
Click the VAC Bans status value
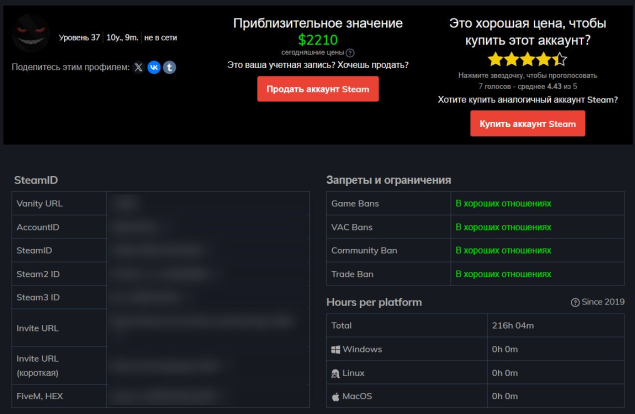503,227
